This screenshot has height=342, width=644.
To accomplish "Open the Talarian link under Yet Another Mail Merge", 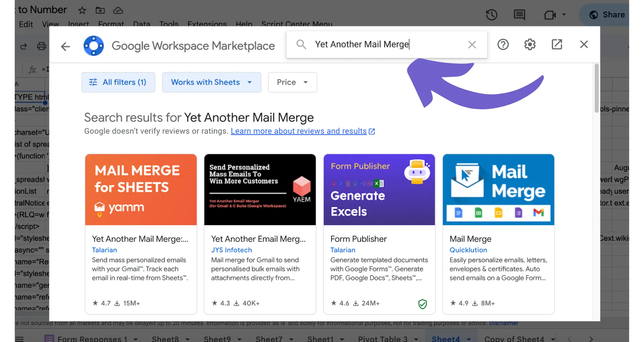I will (104, 250).
